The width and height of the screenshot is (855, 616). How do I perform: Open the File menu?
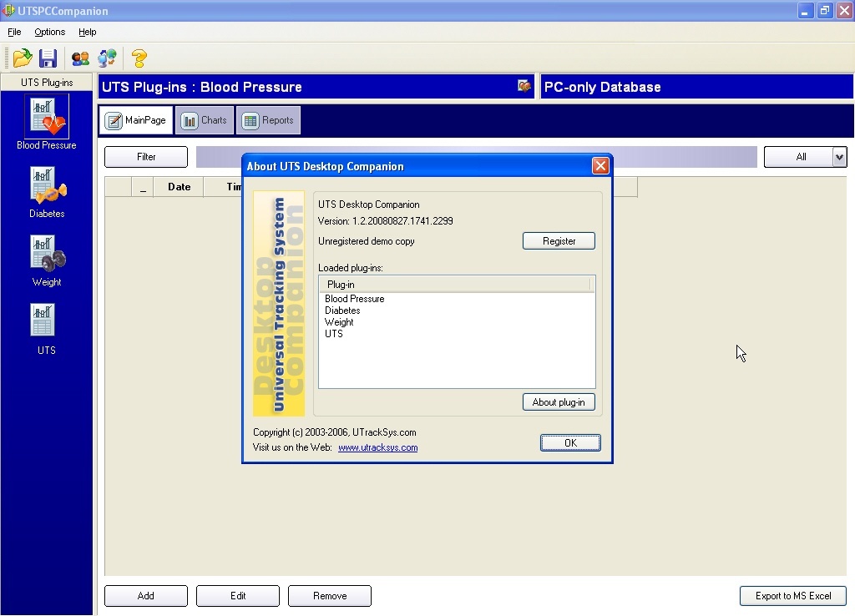14,32
